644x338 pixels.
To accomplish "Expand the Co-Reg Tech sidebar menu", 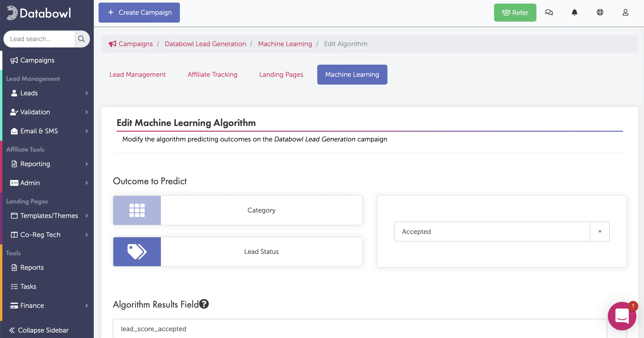I will 47,235.
